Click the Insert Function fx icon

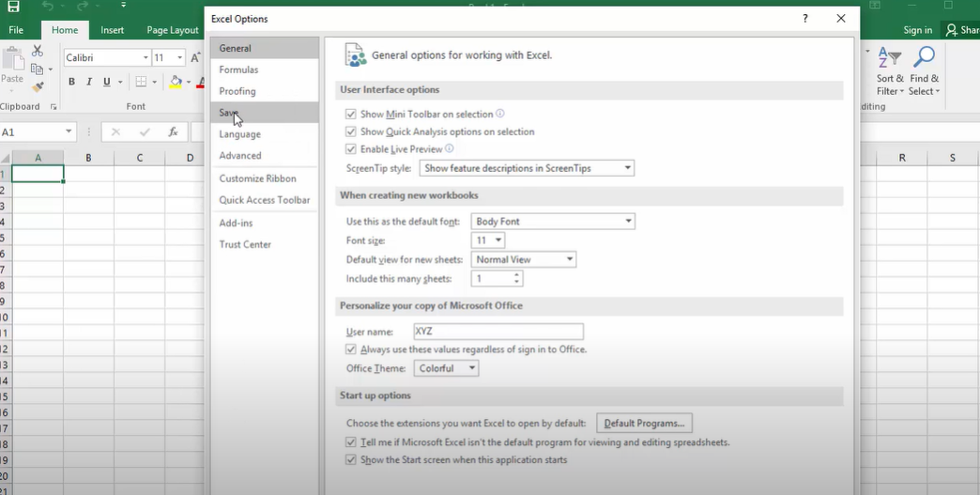(x=173, y=131)
